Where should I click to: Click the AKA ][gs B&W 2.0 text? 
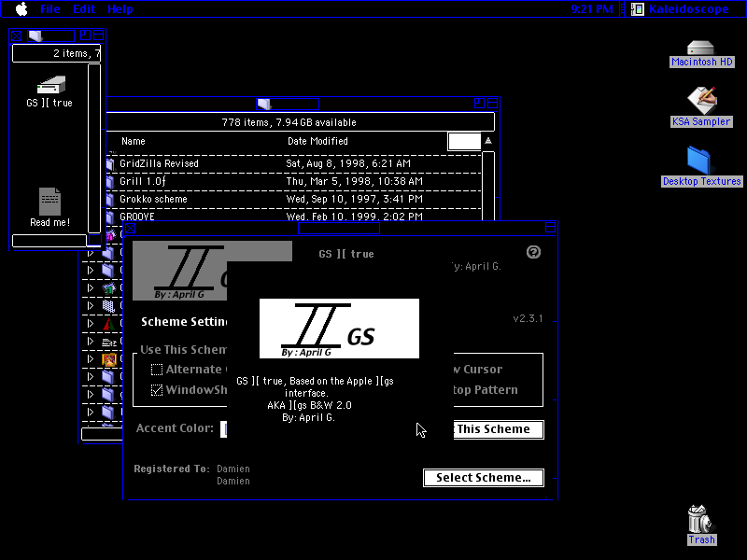click(x=309, y=405)
